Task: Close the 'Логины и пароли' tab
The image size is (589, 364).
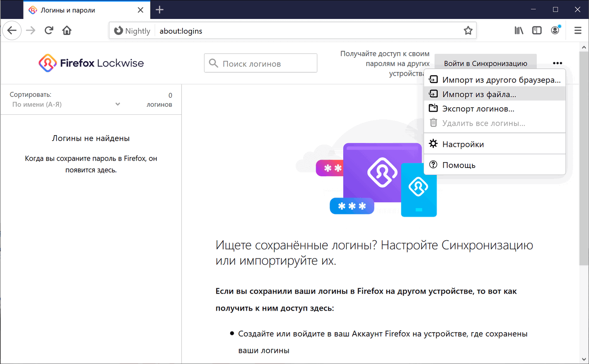Action: pos(141,10)
